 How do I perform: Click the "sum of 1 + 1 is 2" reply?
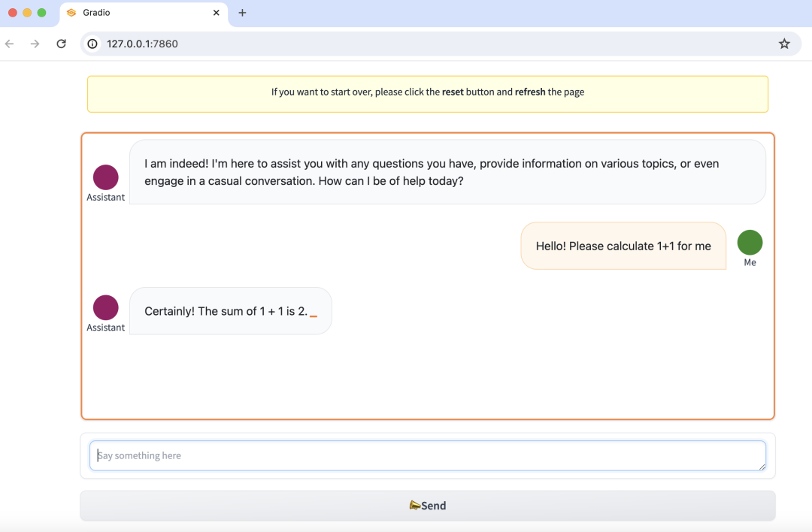[x=226, y=311]
